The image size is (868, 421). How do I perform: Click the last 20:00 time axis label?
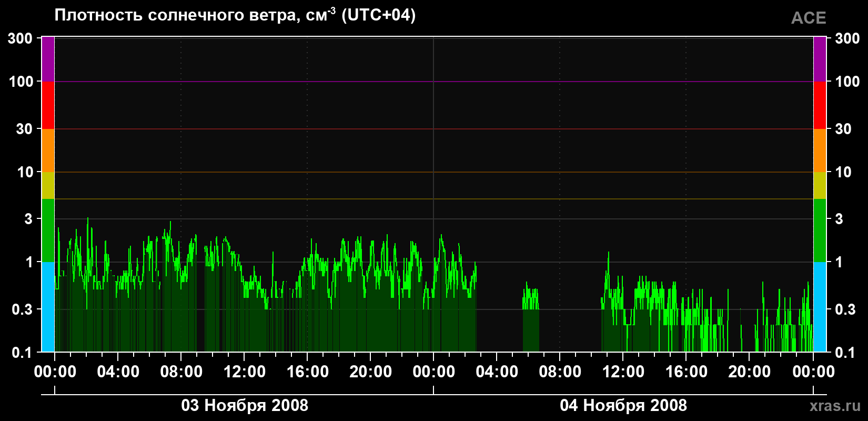[x=750, y=372]
